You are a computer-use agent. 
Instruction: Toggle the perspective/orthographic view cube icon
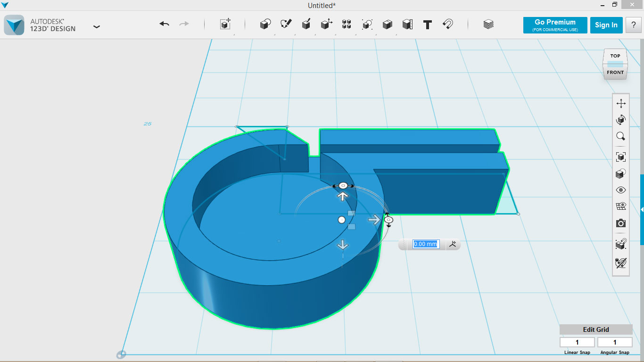tap(621, 174)
